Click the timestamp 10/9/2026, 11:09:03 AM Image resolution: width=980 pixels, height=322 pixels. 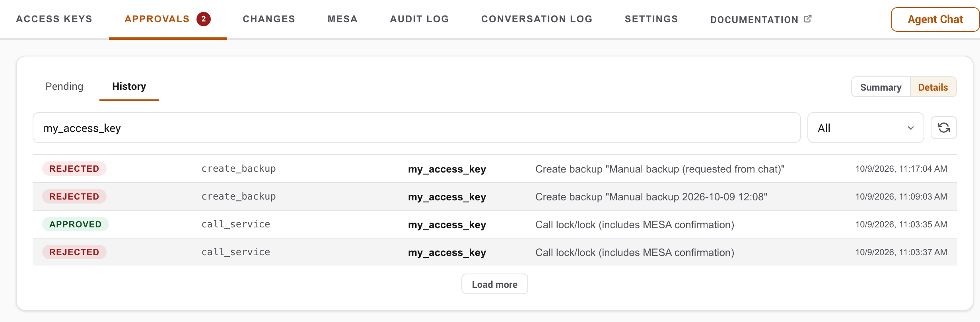(x=901, y=196)
